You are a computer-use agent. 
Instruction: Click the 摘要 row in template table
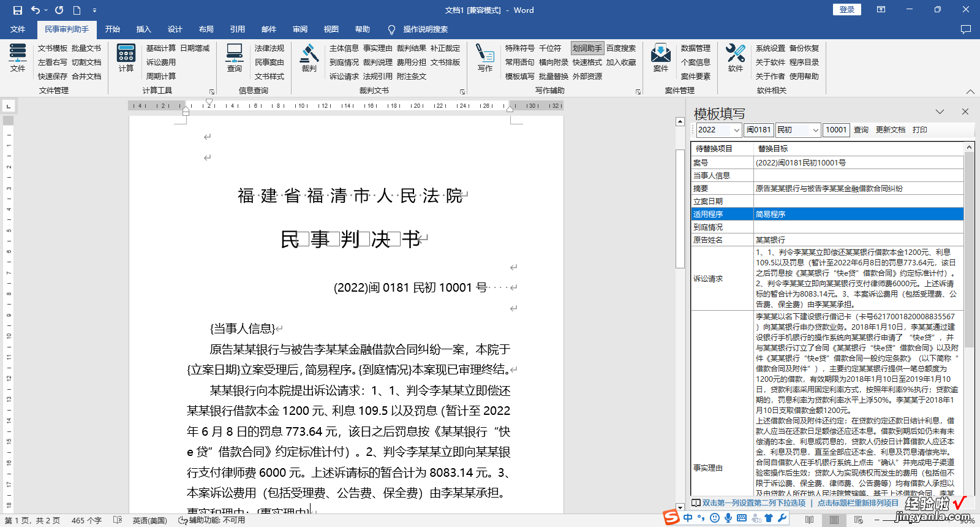tap(827, 188)
